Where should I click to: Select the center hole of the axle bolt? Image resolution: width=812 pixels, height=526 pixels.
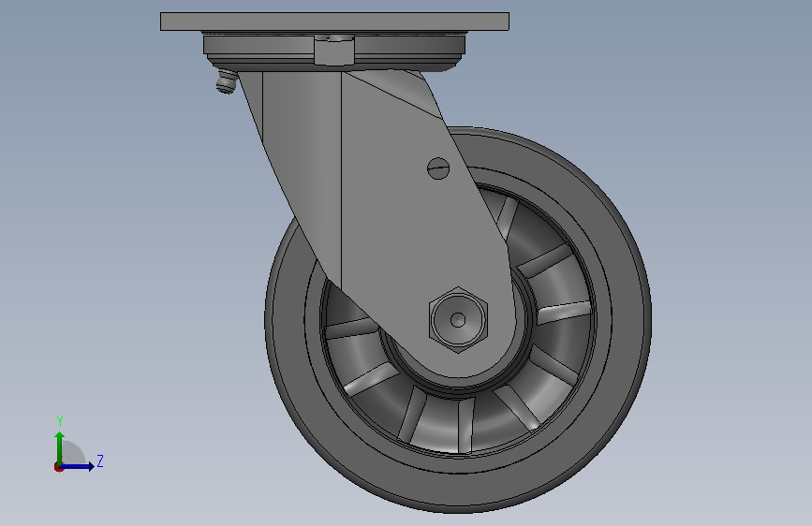(x=458, y=320)
